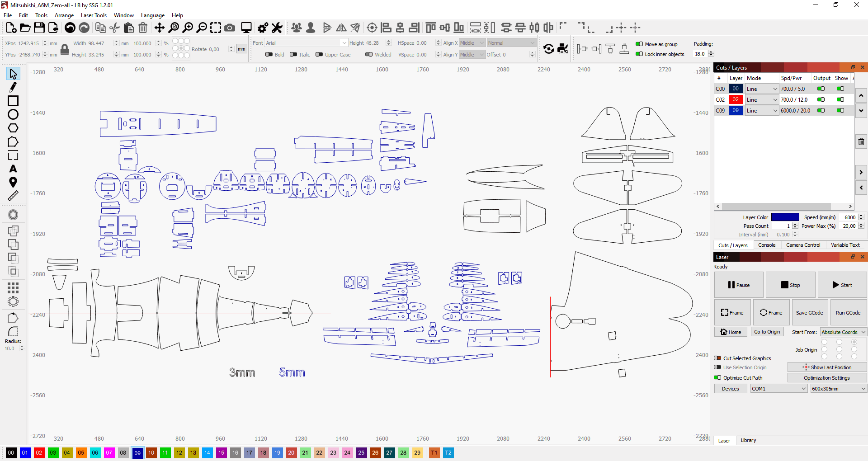Select the Draw Ellipse tool
Screen dimensions: 868x461
click(13, 114)
